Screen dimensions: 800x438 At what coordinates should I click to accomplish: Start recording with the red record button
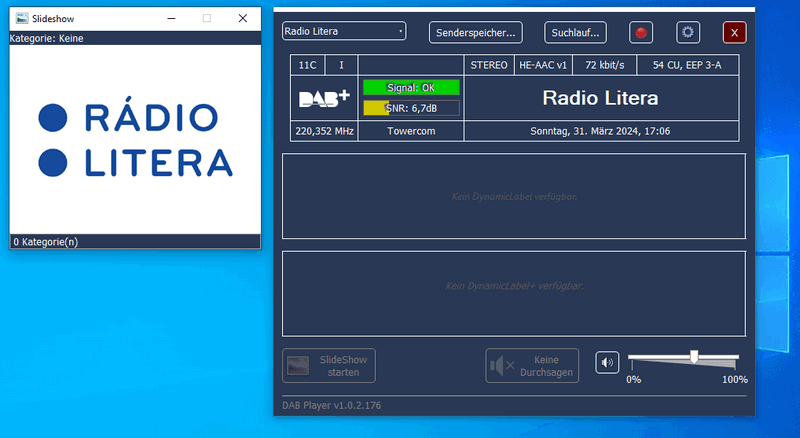tap(641, 33)
